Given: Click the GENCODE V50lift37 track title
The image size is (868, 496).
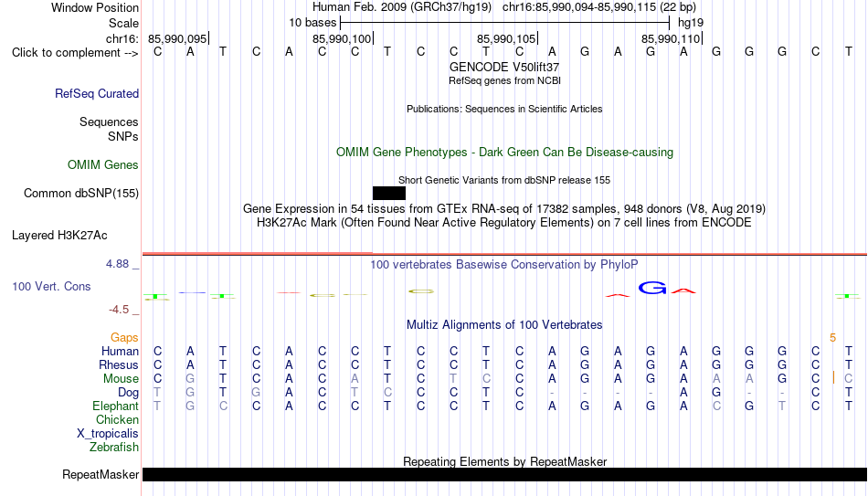Looking at the screenshot, I should tap(504, 67).
